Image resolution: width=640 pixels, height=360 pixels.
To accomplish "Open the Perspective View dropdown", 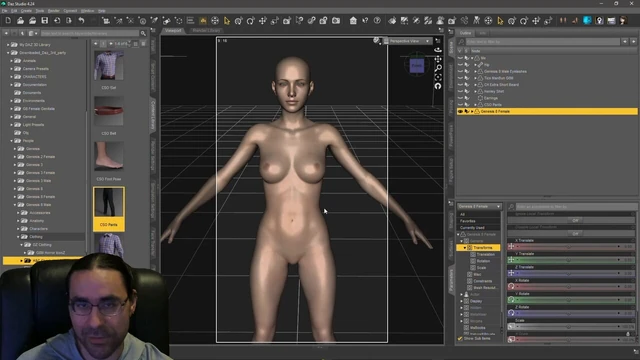I will pos(409,41).
